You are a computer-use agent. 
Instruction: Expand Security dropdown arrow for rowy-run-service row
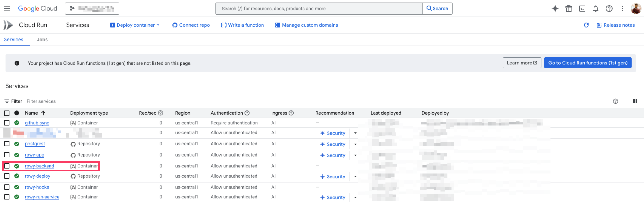pos(355,198)
